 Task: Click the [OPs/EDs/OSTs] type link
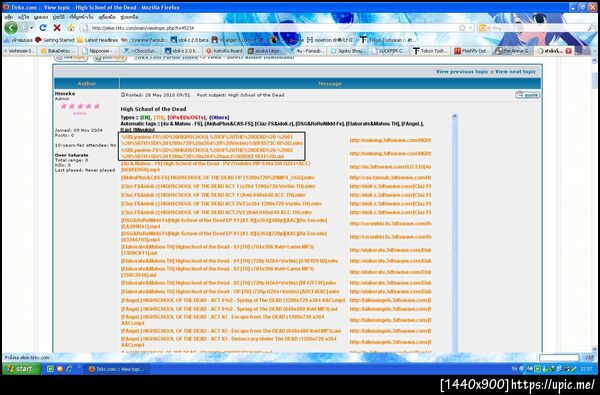pyautogui.click(x=187, y=118)
